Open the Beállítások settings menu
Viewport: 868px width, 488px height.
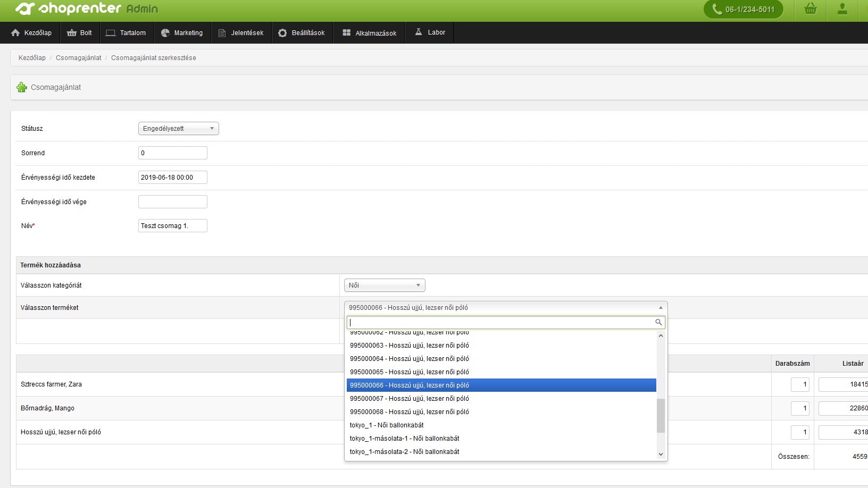tap(302, 32)
